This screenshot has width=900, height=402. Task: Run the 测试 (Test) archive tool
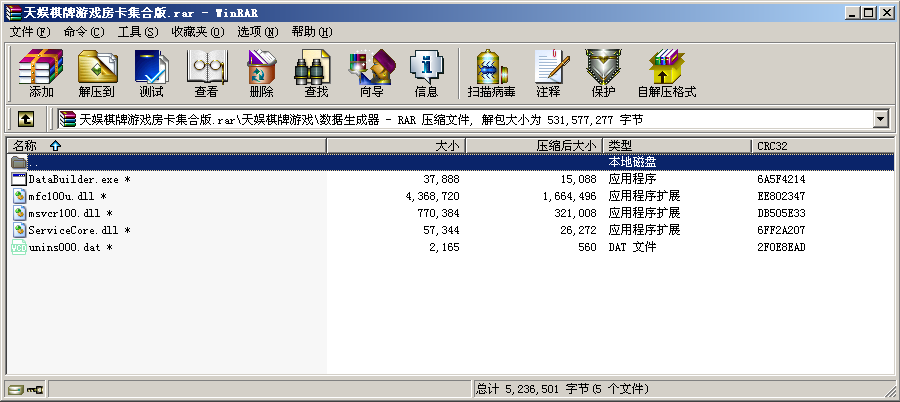pyautogui.click(x=151, y=73)
